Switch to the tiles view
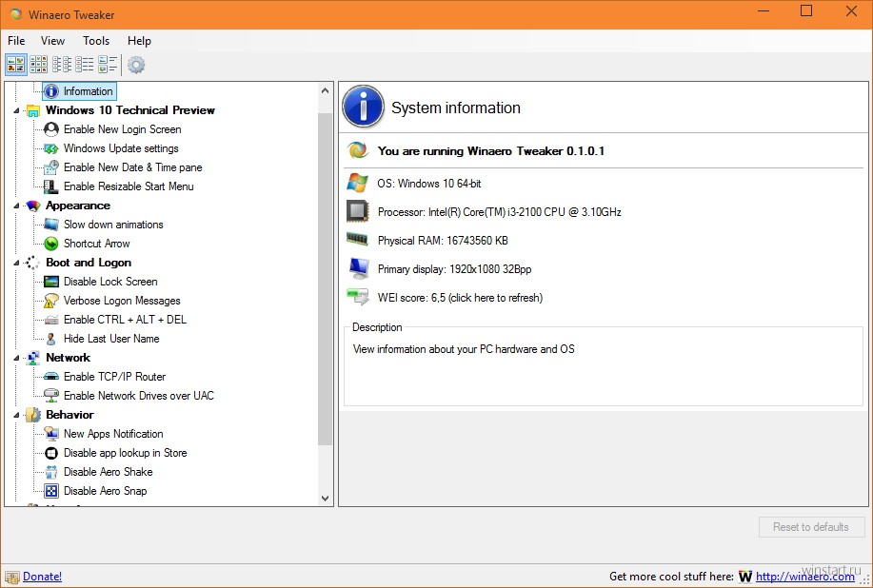873x588 pixels. coord(108,65)
